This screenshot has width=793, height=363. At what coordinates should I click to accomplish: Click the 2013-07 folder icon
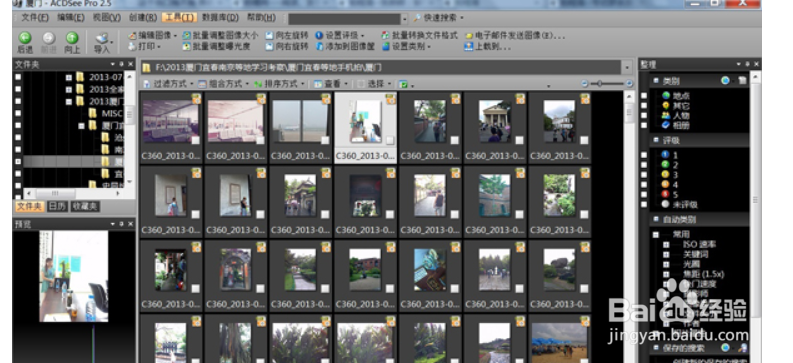click(80, 77)
